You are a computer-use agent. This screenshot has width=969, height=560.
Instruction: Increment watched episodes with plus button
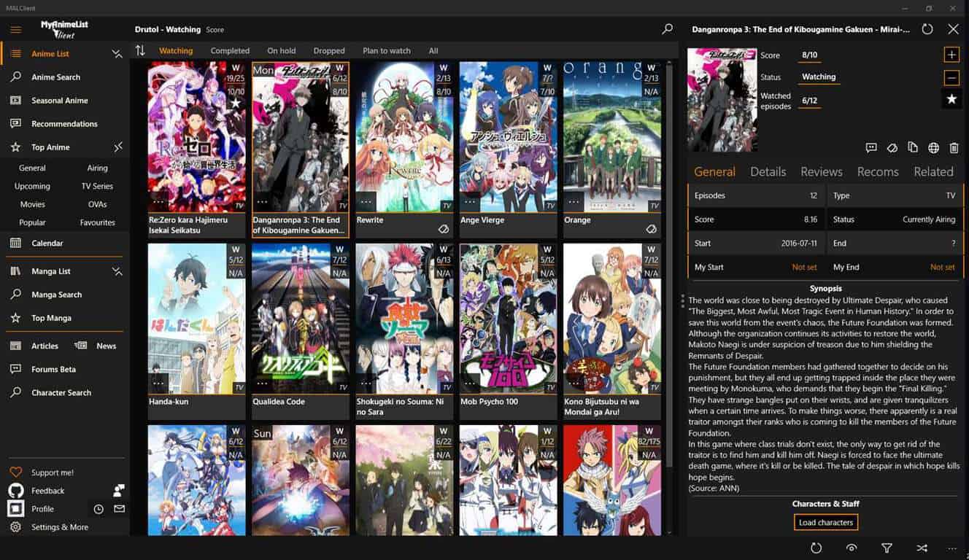(x=951, y=55)
